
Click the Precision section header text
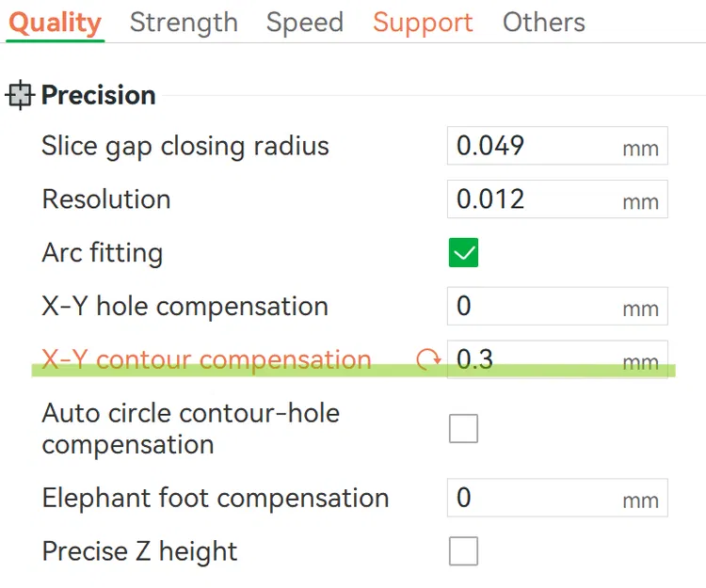coord(98,96)
